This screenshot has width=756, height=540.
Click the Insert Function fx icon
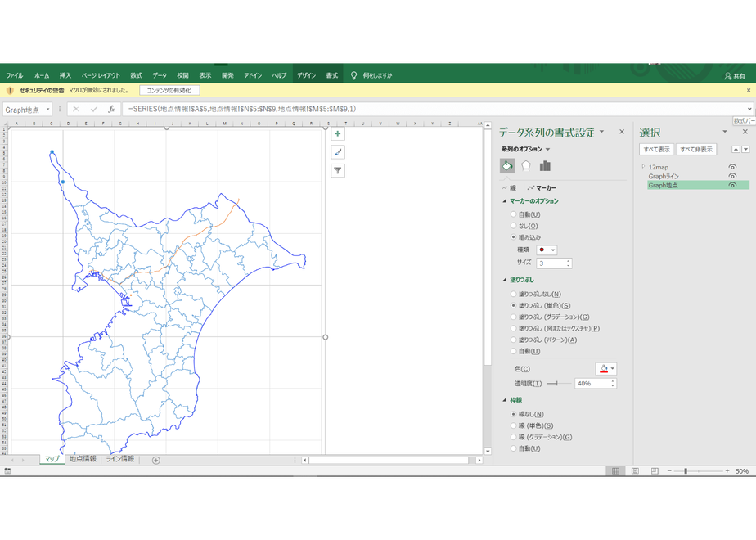(111, 109)
